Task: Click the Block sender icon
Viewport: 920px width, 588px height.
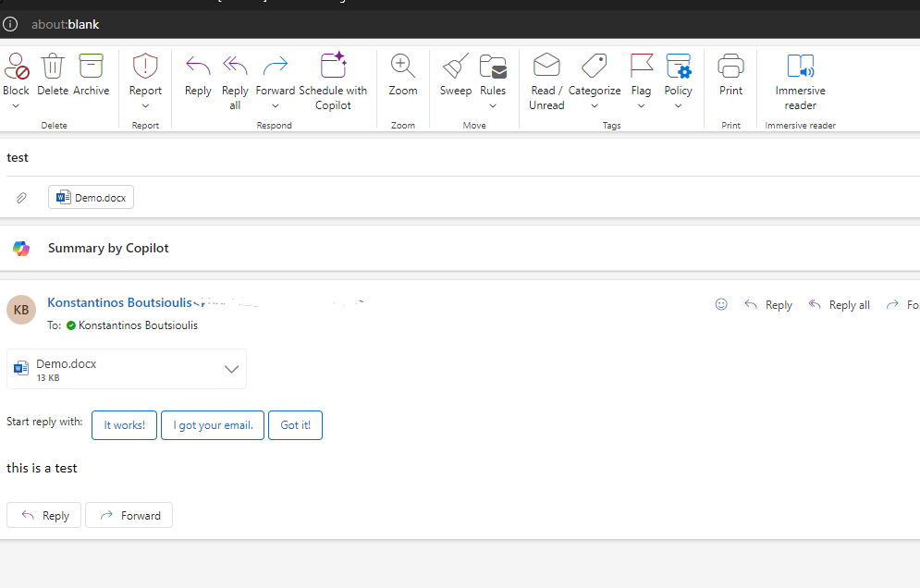Action: [x=17, y=66]
